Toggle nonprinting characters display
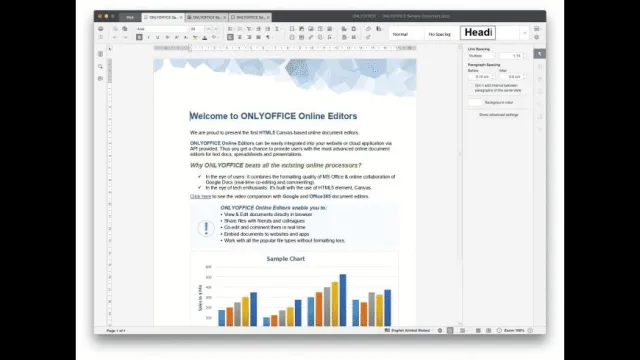Image resolution: width=640 pixels, height=360 pixels. (268, 37)
